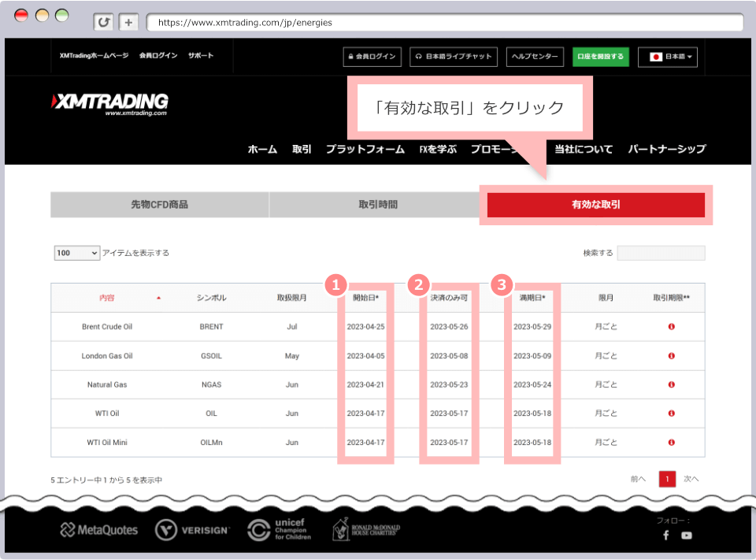Click info icon in Natural Gas row
This screenshot has height=560, width=756.
coord(671,385)
